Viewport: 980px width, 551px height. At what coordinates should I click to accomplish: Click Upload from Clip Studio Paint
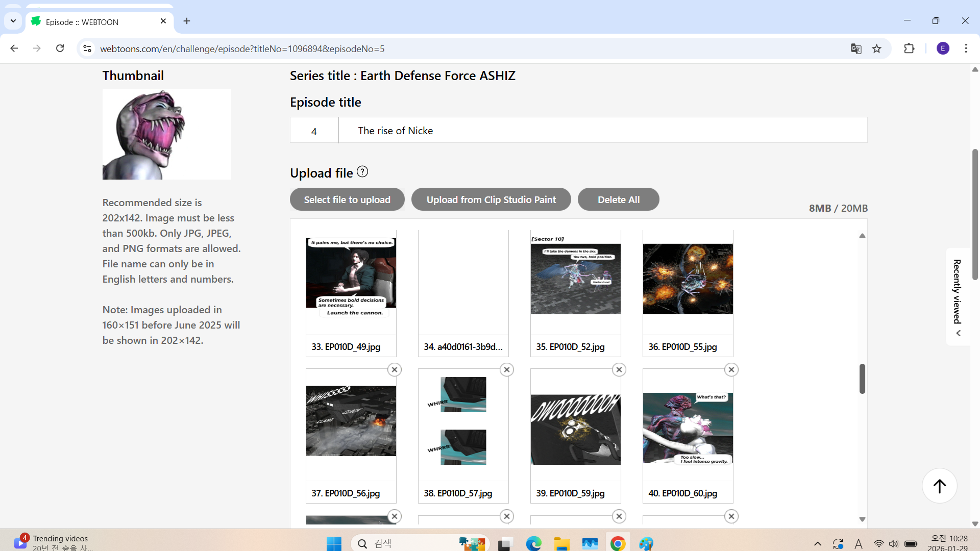491,199
